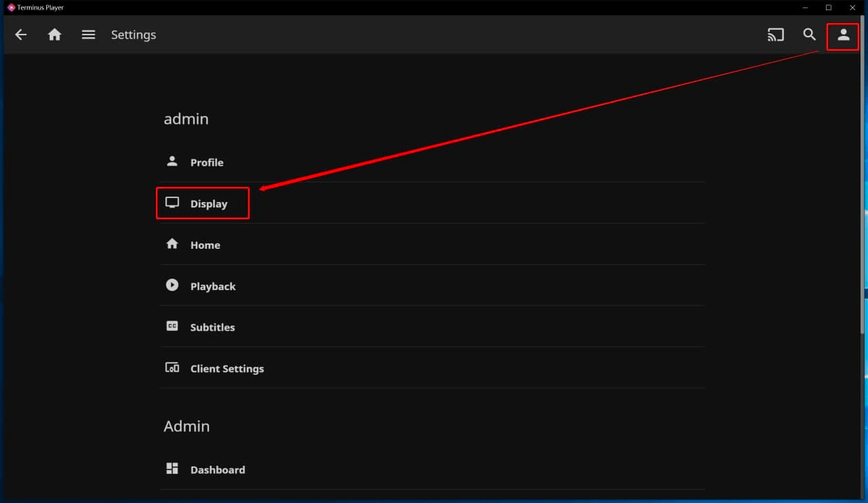Go back using the left arrow
868x503 pixels.
(x=21, y=35)
